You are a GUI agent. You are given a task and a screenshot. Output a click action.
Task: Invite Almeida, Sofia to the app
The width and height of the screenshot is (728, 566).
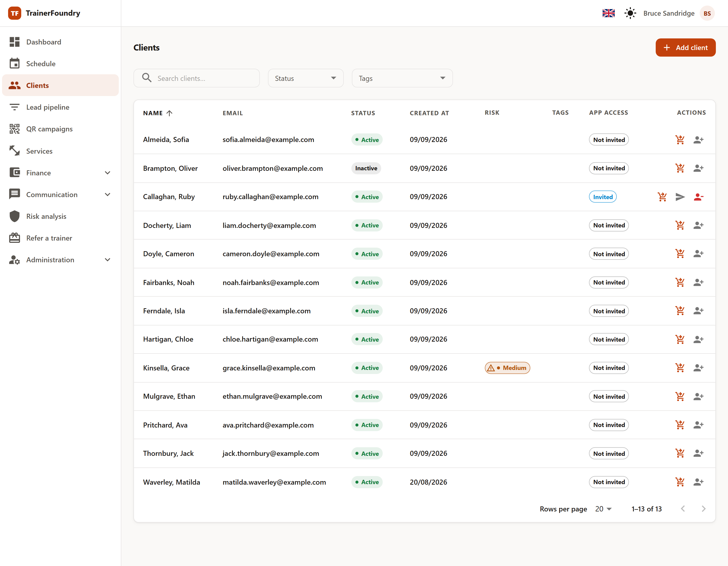coord(698,139)
